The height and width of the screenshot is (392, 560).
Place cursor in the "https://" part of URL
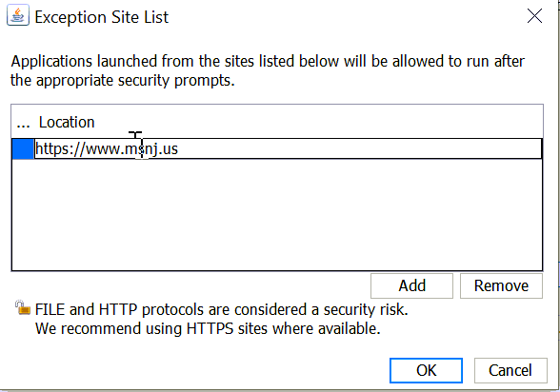point(60,149)
